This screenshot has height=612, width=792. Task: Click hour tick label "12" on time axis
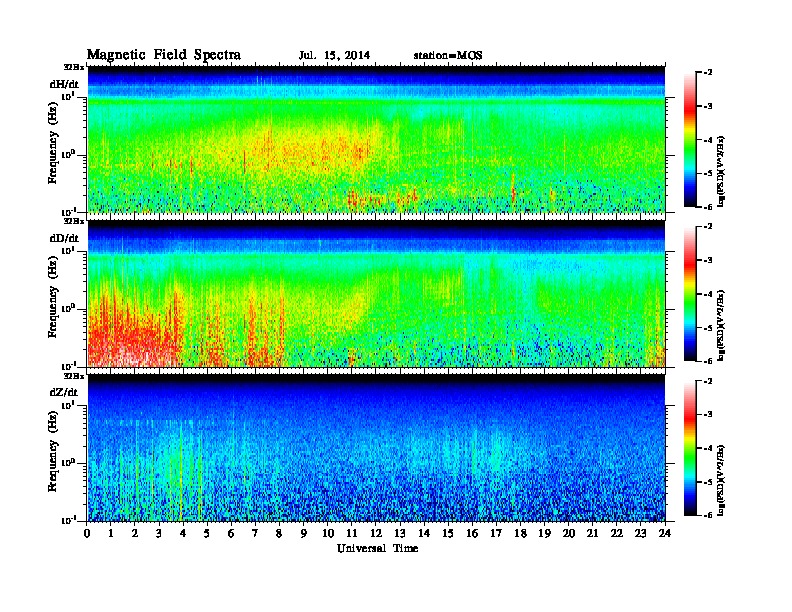[x=376, y=534]
